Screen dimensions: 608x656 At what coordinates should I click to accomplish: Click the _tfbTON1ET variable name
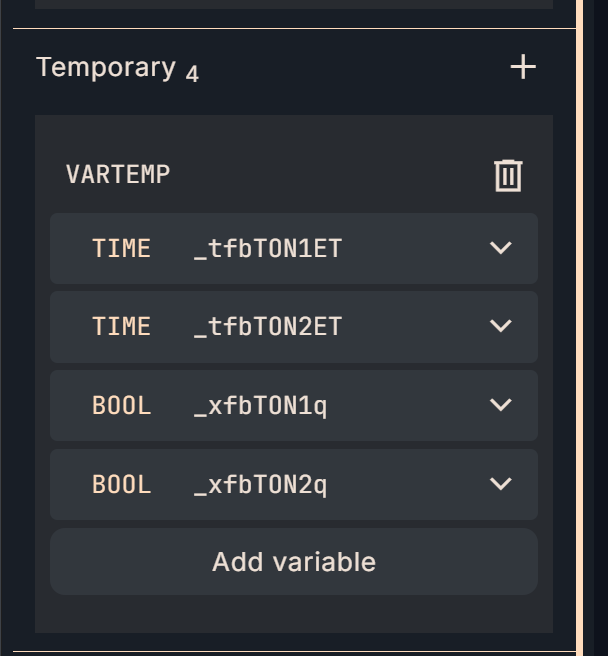point(268,248)
